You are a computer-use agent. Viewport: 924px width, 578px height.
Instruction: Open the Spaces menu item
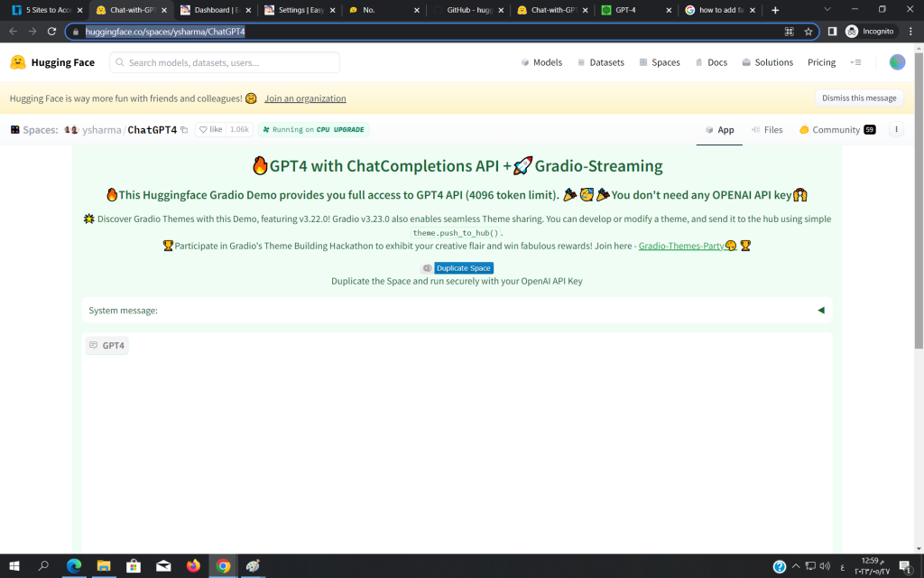pos(660,62)
